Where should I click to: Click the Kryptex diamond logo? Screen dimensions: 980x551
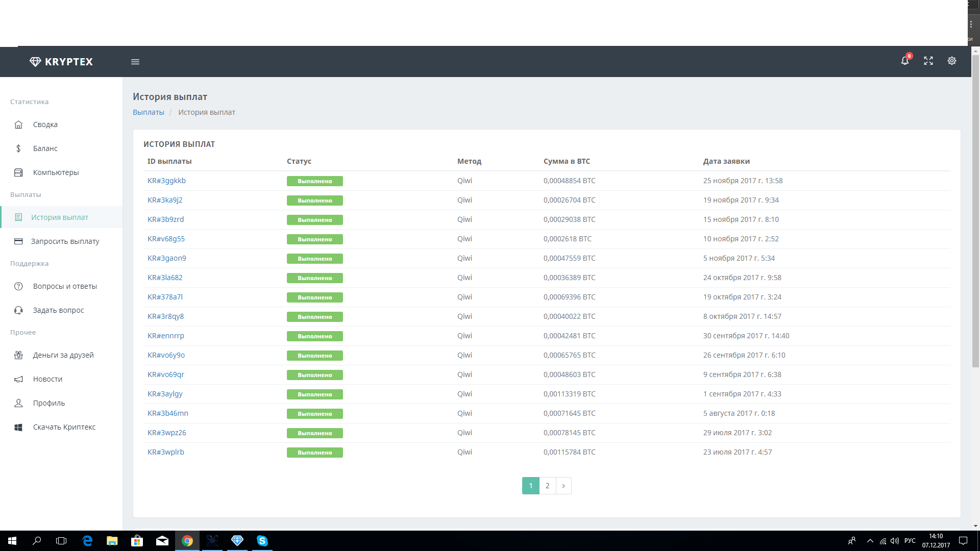tap(35, 62)
